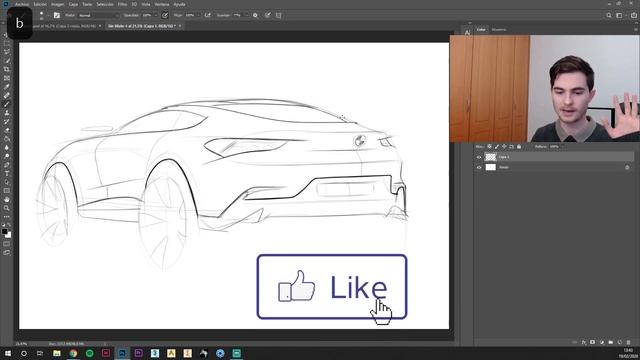Open the Filtro menu
Image resolution: width=640 pixels, height=360 pixels.
point(122,4)
